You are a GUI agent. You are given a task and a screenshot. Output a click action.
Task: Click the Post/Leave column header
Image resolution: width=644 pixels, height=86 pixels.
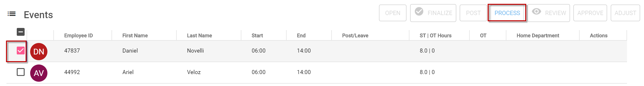(355, 36)
